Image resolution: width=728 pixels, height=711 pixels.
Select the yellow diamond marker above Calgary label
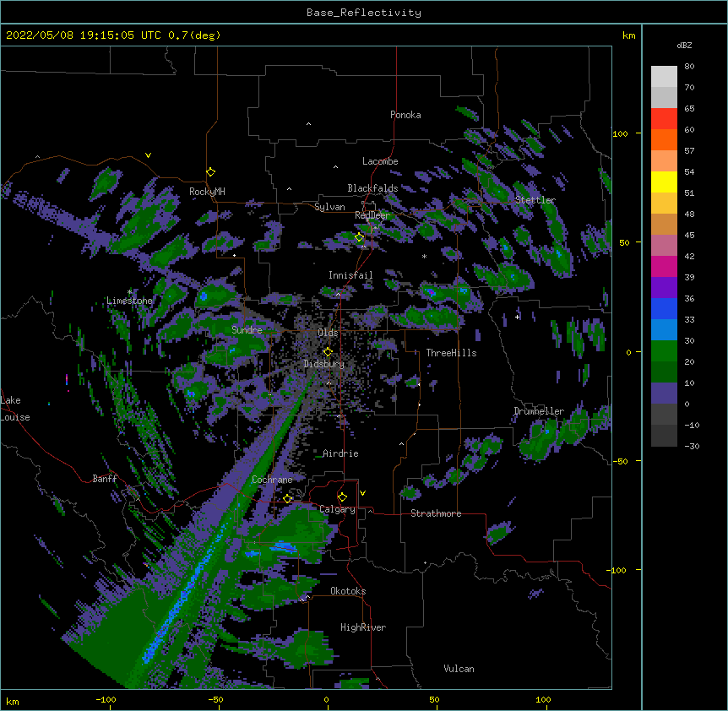point(342,497)
